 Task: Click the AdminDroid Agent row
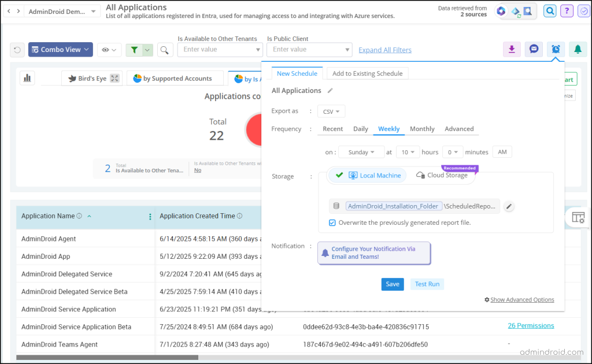click(49, 239)
